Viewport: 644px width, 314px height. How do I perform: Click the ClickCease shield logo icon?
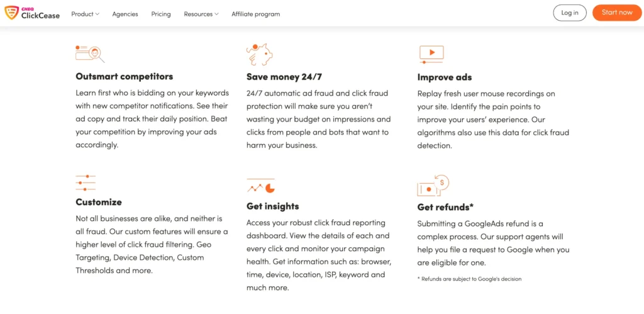click(11, 13)
